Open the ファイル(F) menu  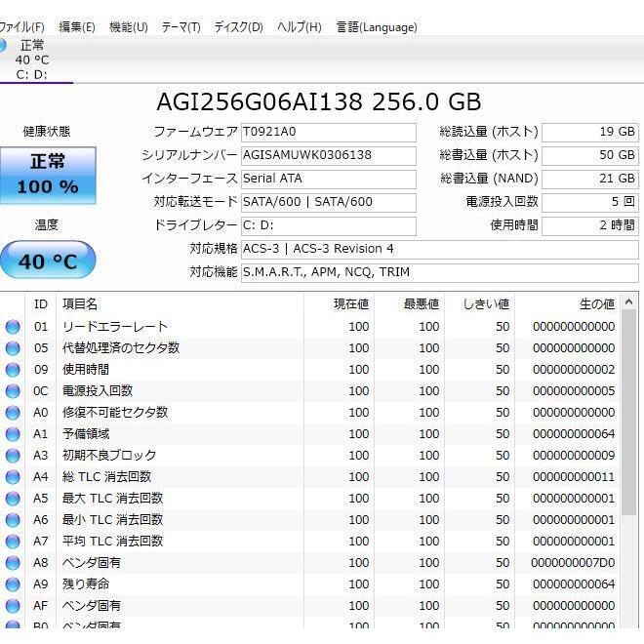coord(21,27)
